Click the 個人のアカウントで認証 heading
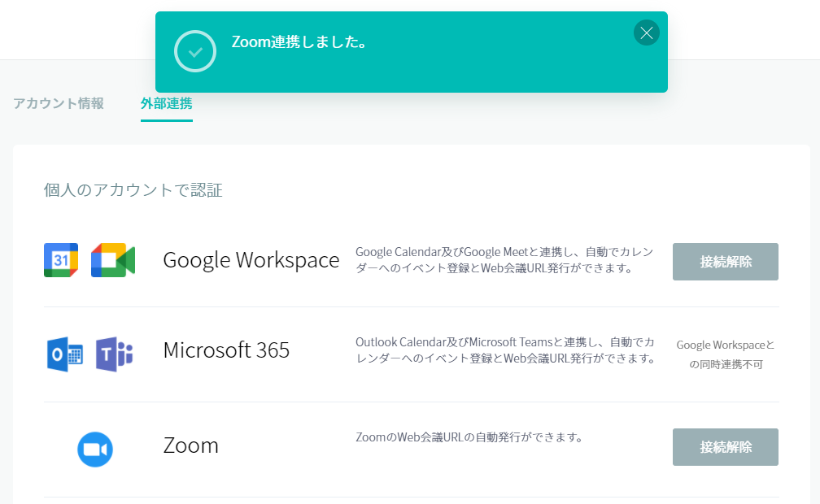820x504 pixels. point(133,190)
